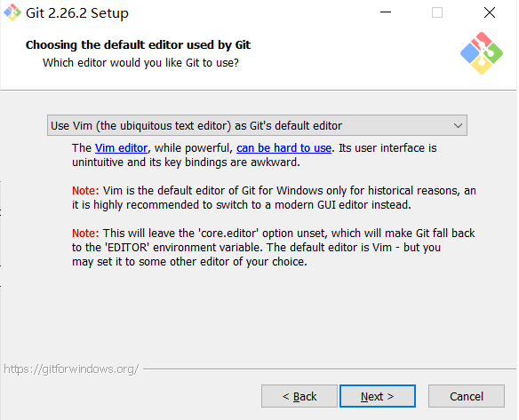Click the 'Git 2.26.2 Setup' title text

click(77, 13)
